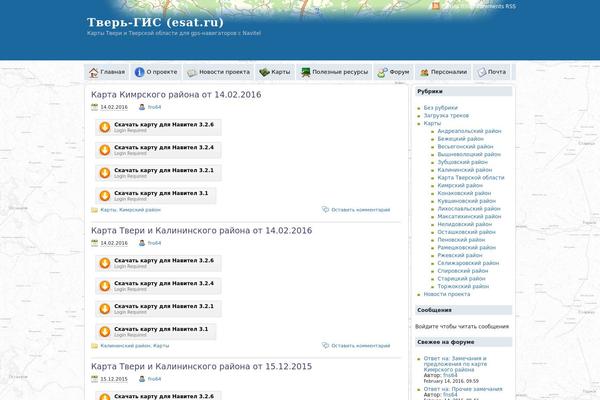600x400 pixels.
Task: Open Без рубрики category in sidebar
Action: click(440, 108)
